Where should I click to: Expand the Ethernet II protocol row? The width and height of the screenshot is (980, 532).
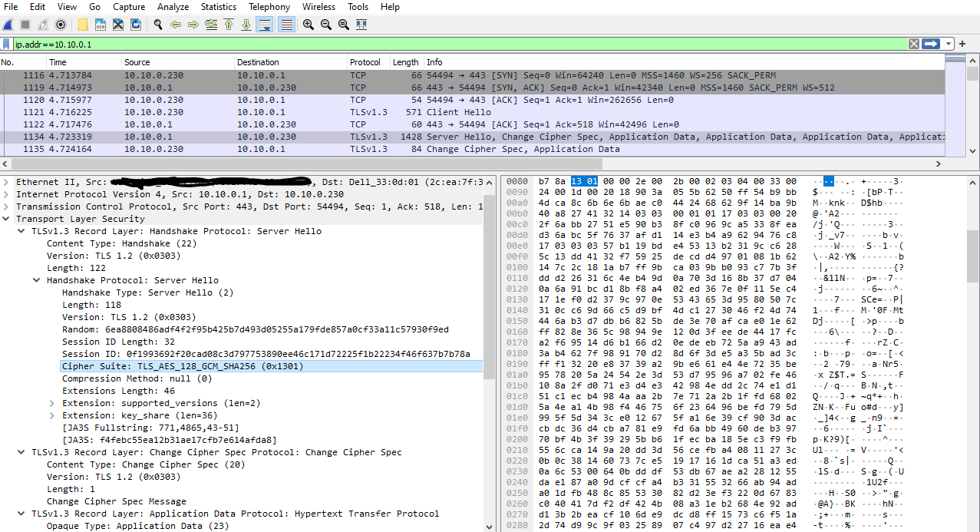click(6, 182)
